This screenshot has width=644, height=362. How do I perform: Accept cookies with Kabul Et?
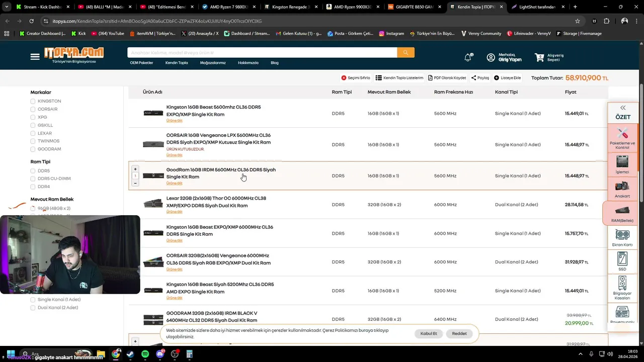(x=429, y=333)
